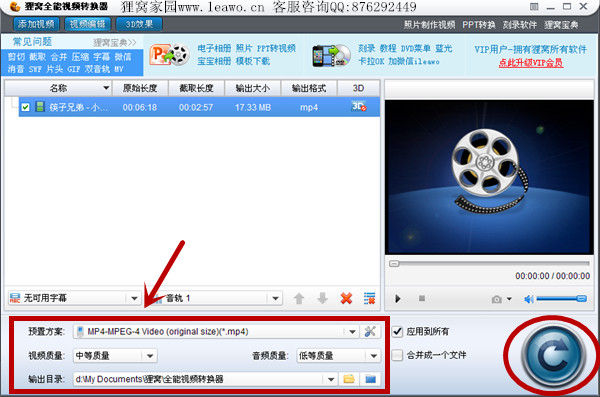
Task: Open 刻录软件 menu item
Action: click(520, 25)
